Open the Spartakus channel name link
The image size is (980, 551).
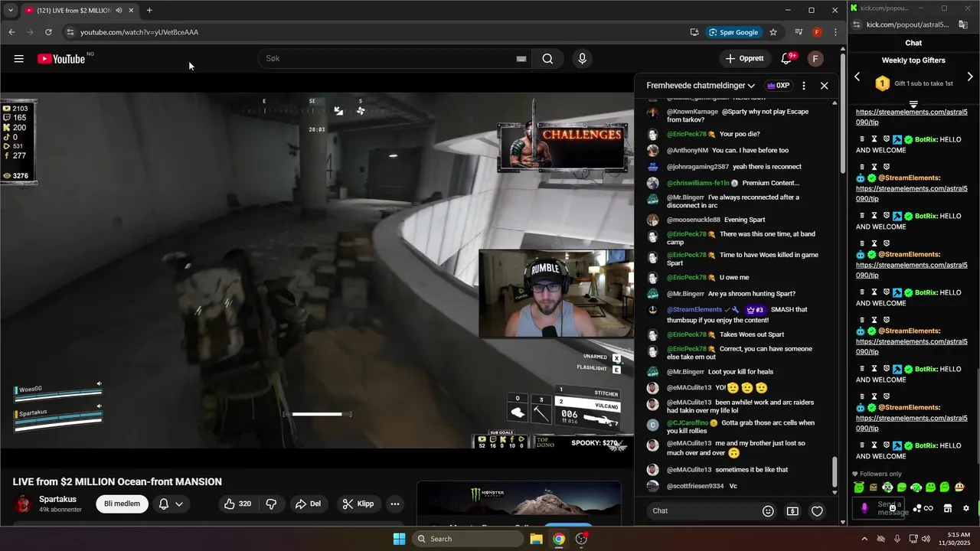(57, 499)
